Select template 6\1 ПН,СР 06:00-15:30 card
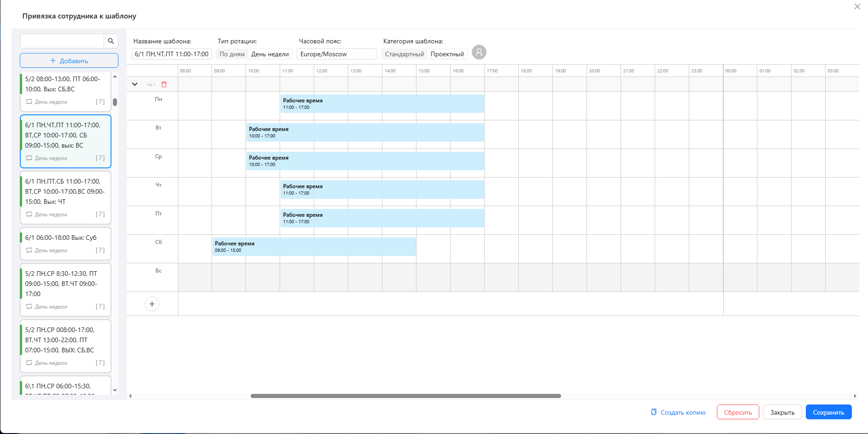The width and height of the screenshot is (868, 434). pos(66,386)
